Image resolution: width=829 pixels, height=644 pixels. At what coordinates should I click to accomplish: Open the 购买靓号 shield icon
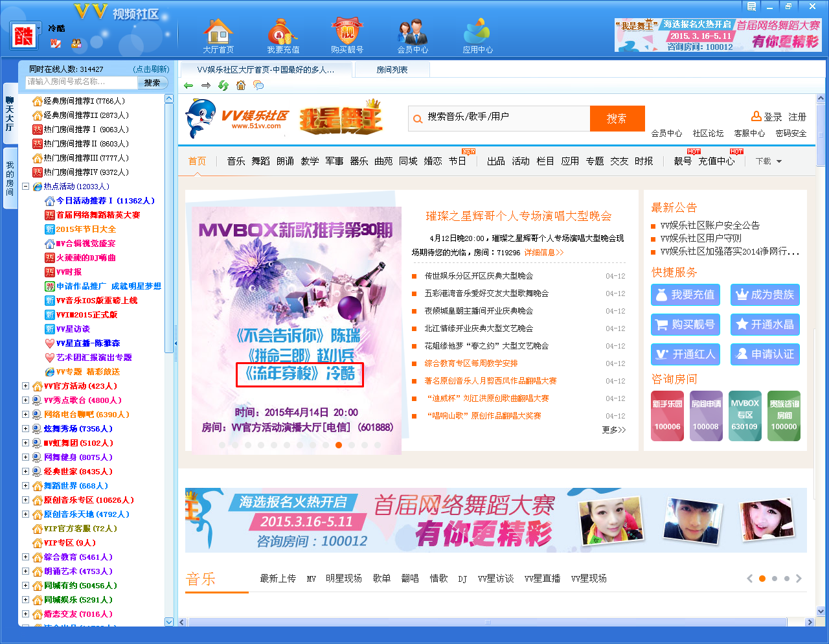pos(347,32)
